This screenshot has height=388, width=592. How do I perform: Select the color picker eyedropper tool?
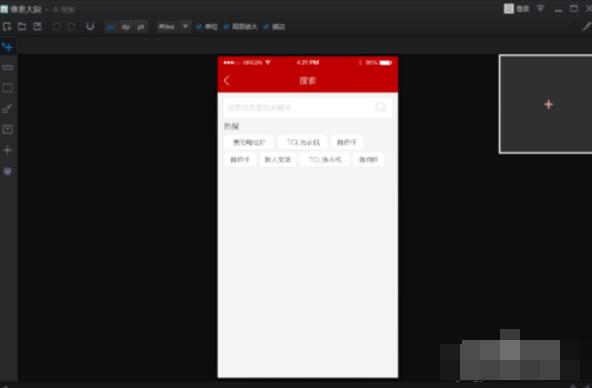7,109
